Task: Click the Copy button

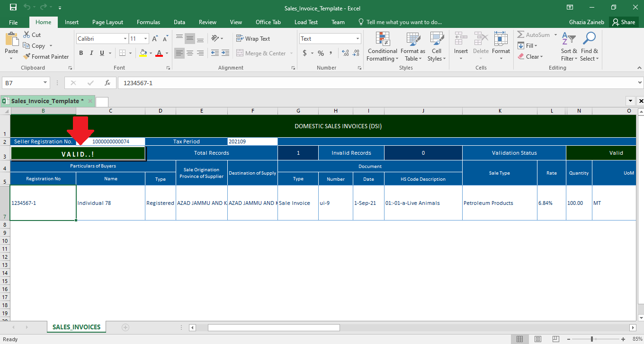Action: [34, 45]
